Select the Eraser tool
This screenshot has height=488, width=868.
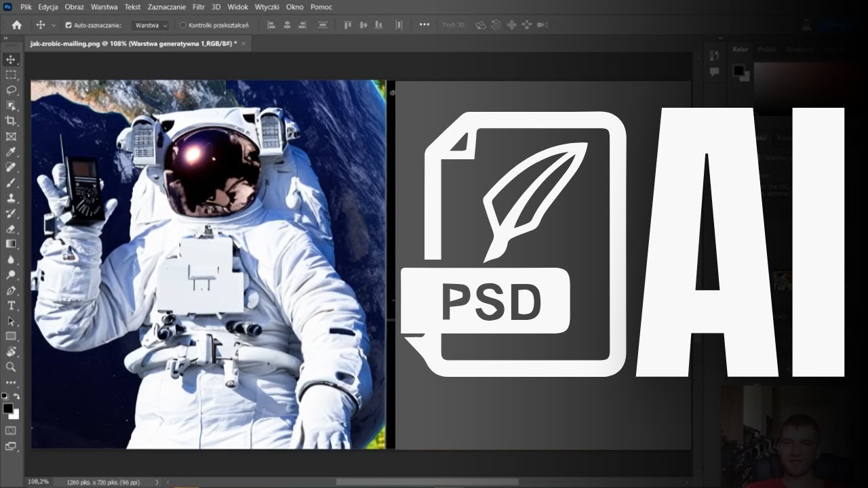11,228
